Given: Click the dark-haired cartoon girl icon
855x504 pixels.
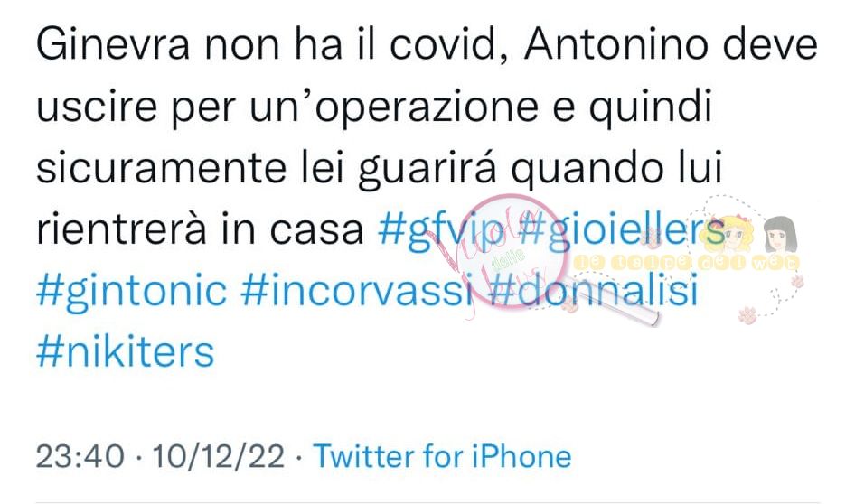Looking at the screenshot, I should coord(780,235).
